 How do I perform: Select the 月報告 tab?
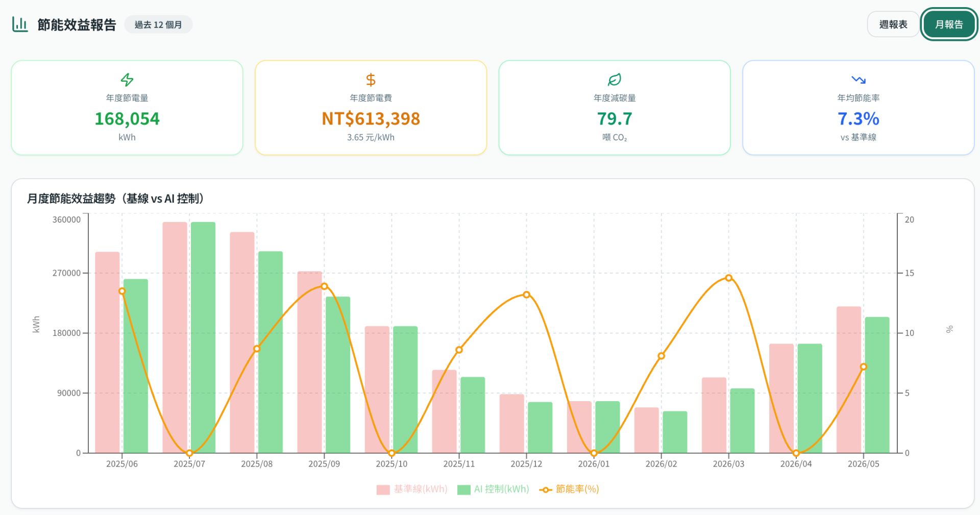(x=949, y=24)
